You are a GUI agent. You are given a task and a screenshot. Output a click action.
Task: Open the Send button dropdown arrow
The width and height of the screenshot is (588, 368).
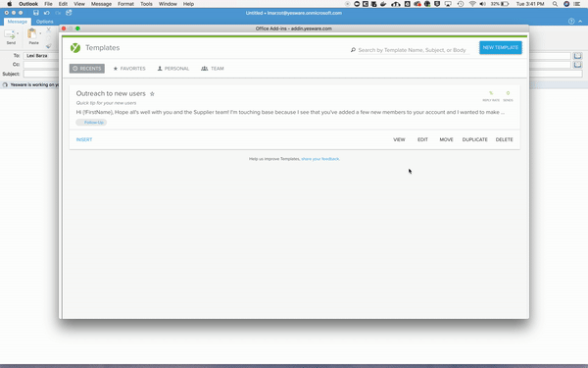(x=18, y=33)
